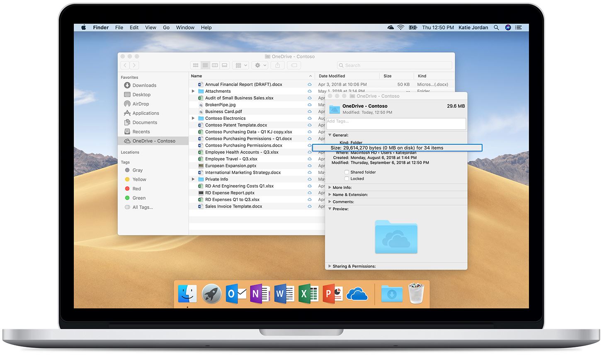Screen dimensions: 609x364
Task: Expand Sharing & Permissions section
Action: (330, 266)
